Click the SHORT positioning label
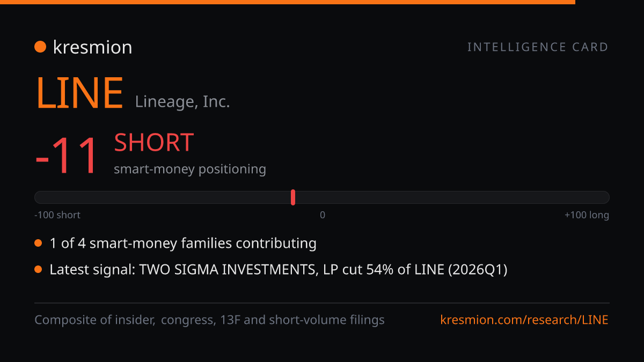644x362 pixels. (153, 143)
